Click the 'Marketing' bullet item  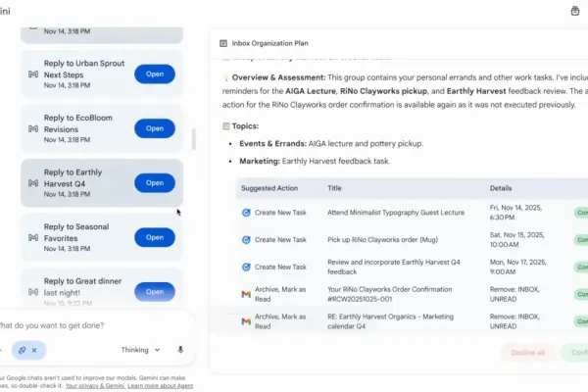click(315, 162)
